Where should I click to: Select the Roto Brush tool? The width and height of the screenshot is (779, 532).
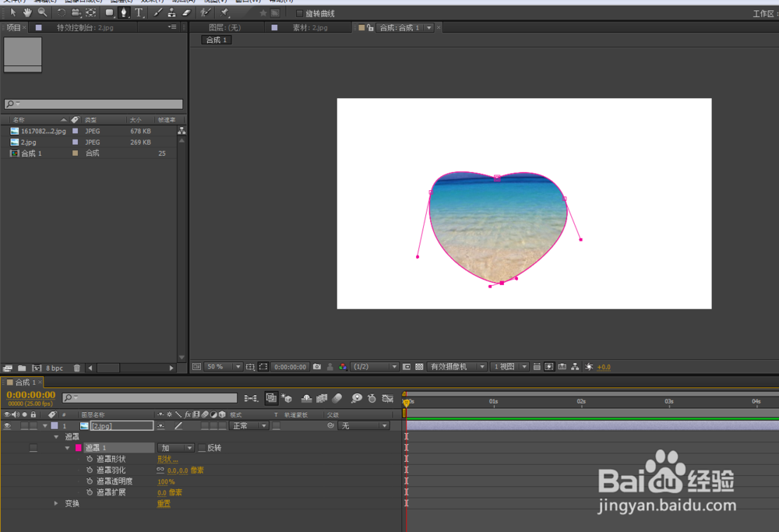pos(205,12)
